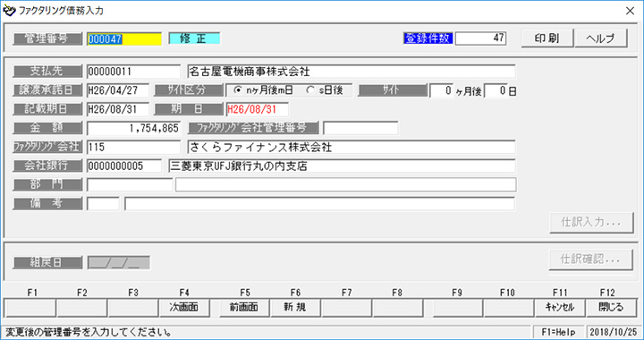Click the 会社銀行 code field 0000000005

click(124, 166)
